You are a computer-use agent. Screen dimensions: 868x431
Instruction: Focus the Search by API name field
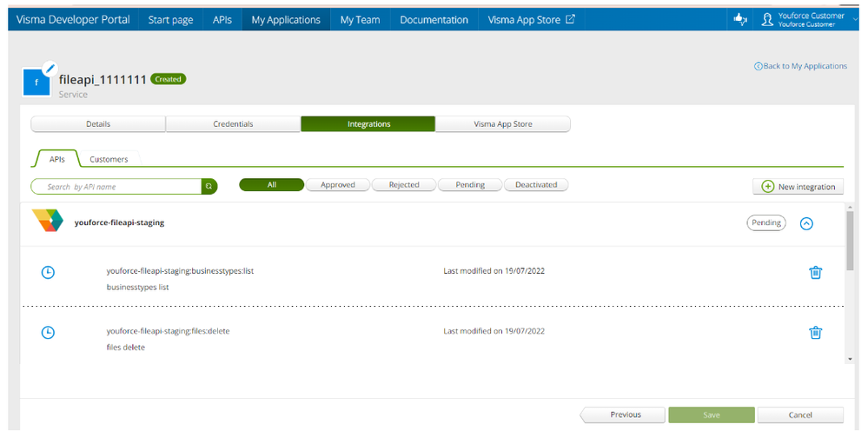(x=116, y=187)
